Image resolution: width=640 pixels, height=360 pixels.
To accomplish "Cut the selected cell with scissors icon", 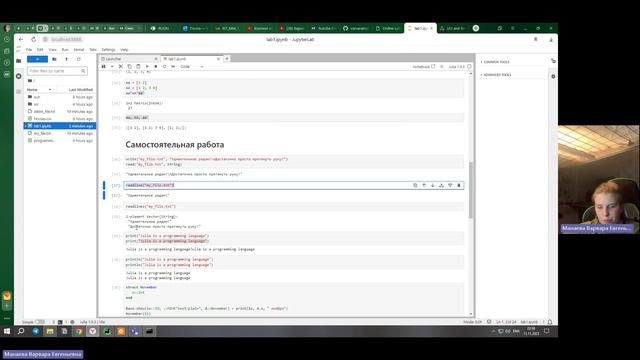I will click(121, 67).
